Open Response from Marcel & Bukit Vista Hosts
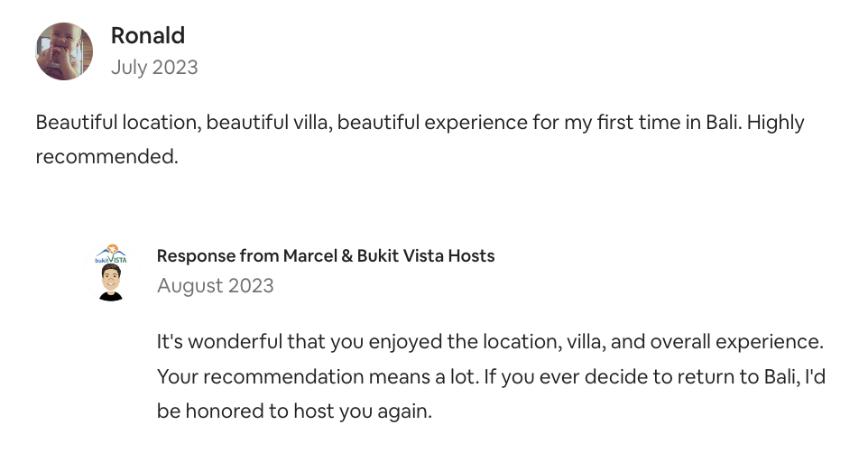868x462 pixels. (326, 255)
